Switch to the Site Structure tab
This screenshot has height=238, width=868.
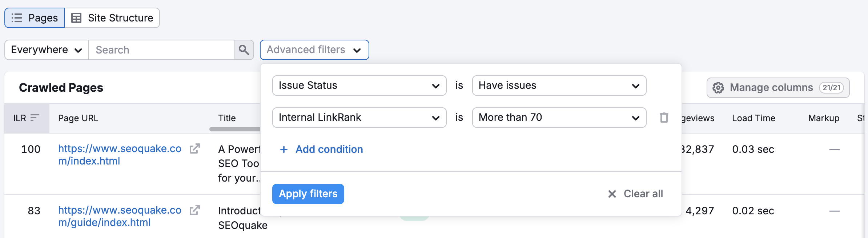point(113,17)
